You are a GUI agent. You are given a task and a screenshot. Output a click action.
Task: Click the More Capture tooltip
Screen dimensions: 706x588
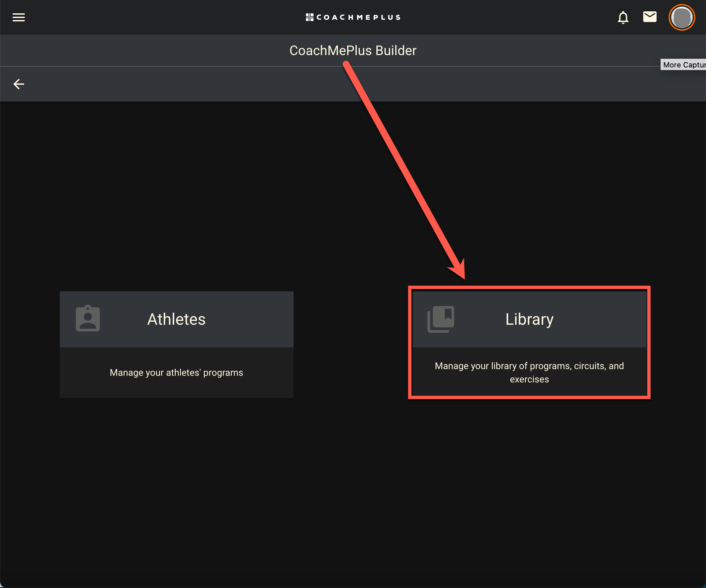click(683, 64)
